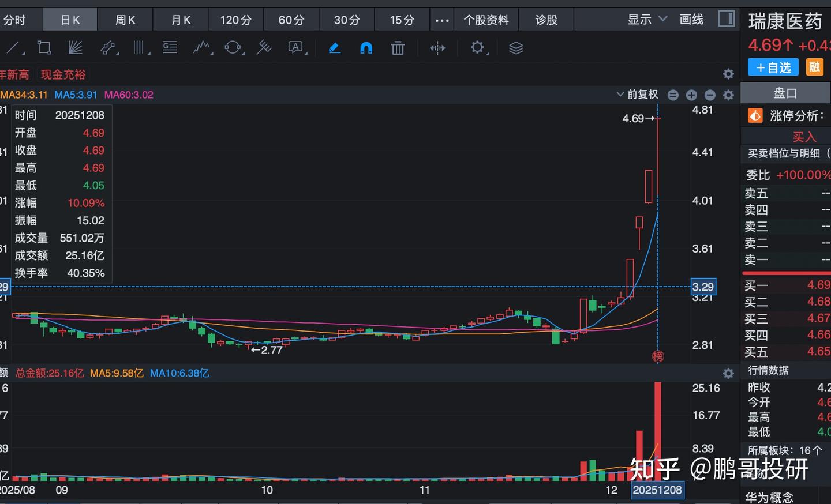This screenshot has height=504, width=831.
Task: Clear drawings using the trash icon
Action: pos(397,47)
